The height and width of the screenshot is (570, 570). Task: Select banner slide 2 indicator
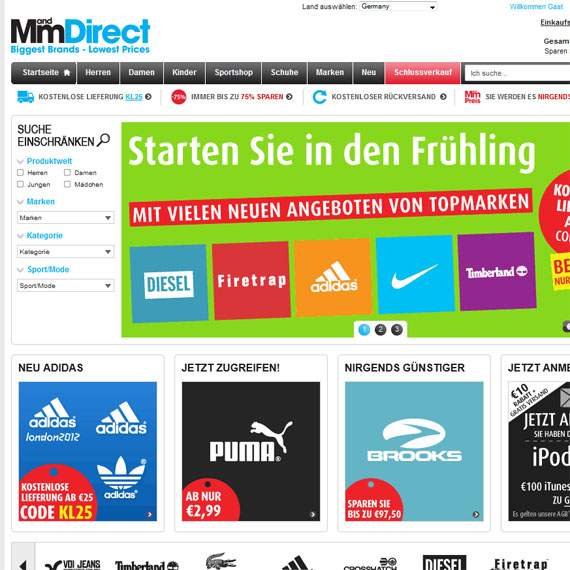[x=380, y=330]
